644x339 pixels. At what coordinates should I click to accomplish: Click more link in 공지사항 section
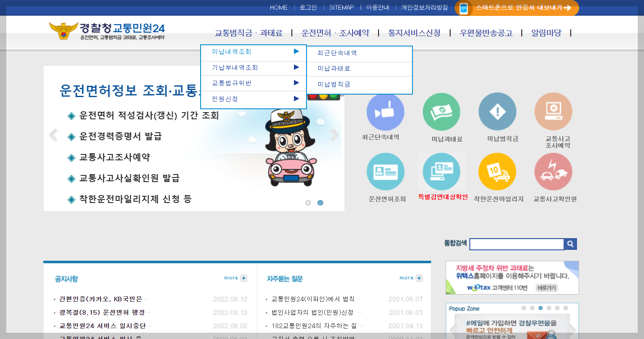tap(231, 278)
